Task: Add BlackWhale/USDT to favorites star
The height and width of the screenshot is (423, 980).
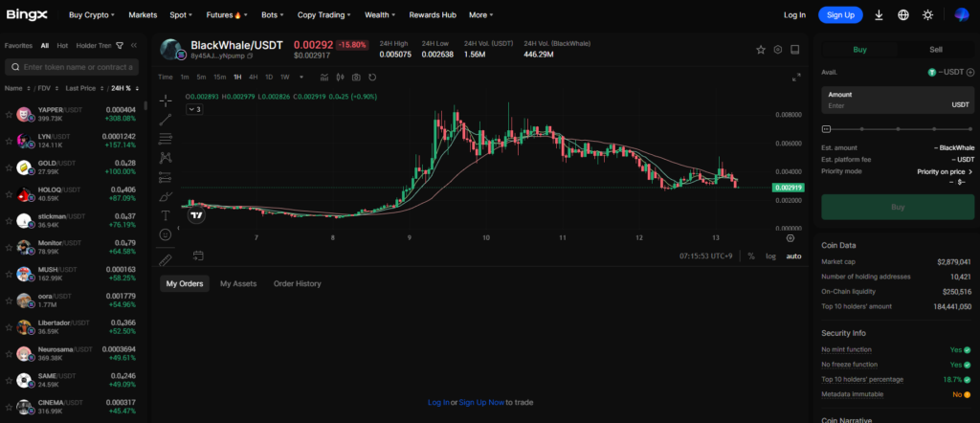Action: coord(761,50)
